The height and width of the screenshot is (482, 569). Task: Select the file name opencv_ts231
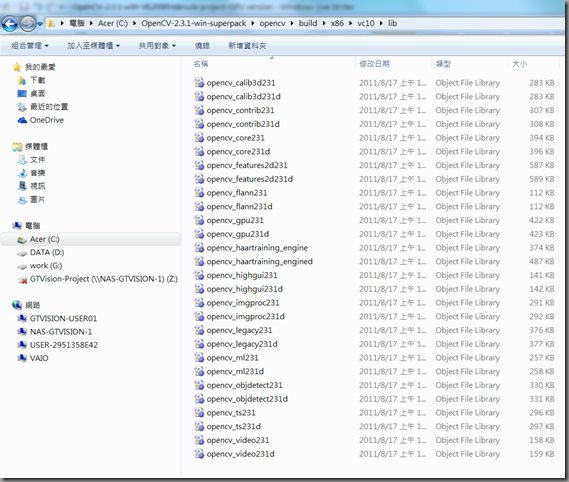(231, 413)
